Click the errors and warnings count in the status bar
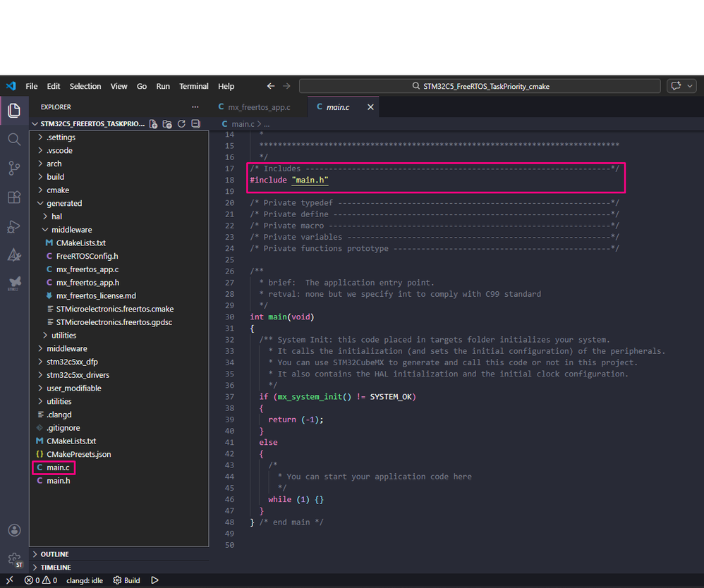The width and height of the screenshot is (704, 588). pyautogui.click(x=41, y=580)
